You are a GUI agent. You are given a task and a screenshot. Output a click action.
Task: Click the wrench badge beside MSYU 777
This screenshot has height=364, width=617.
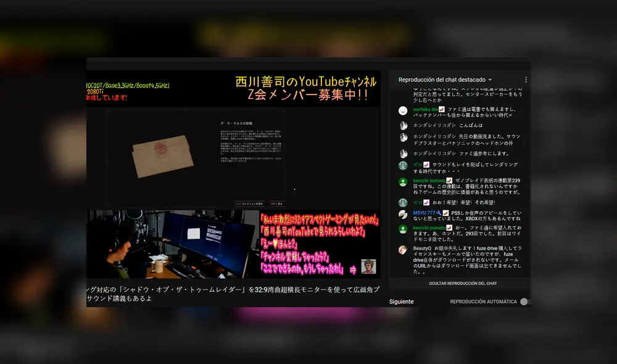click(440, 213)
